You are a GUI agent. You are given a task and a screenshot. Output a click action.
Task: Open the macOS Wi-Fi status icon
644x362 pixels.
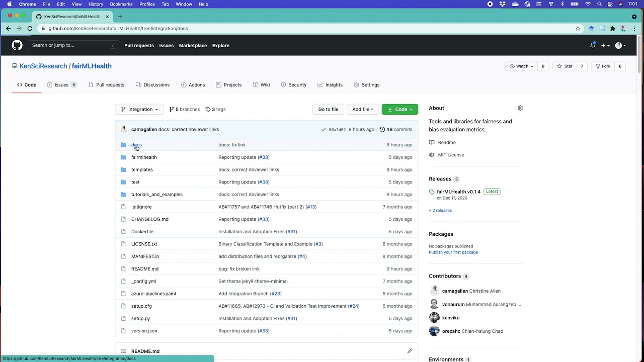point(588,4)
